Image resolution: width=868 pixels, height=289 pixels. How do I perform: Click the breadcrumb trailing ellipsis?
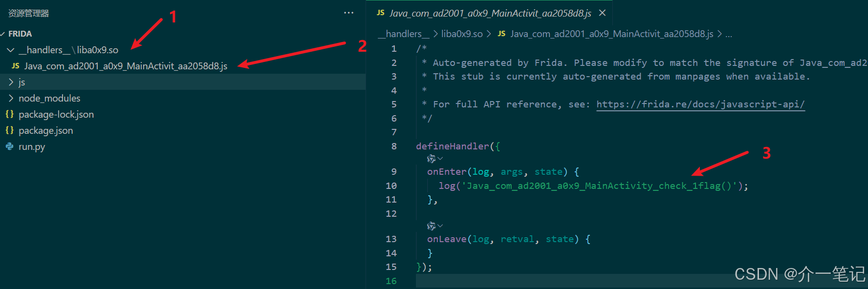coord(729,34)
